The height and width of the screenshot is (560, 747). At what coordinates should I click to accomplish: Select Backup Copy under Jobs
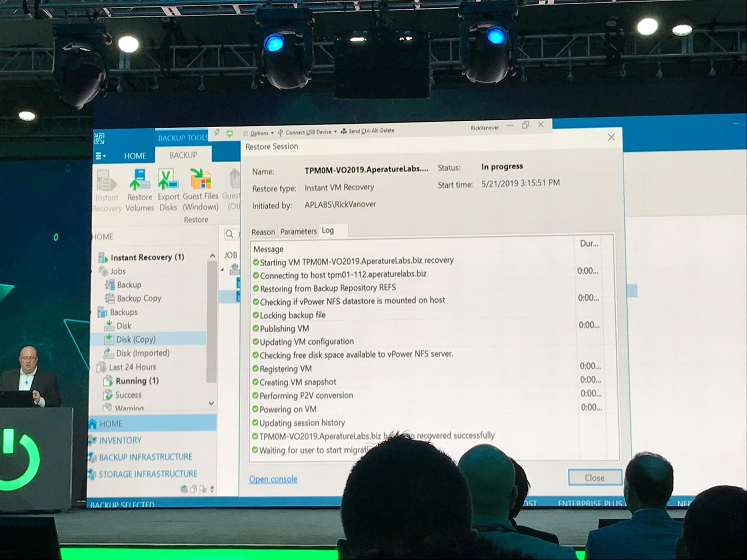pos(139,298)
